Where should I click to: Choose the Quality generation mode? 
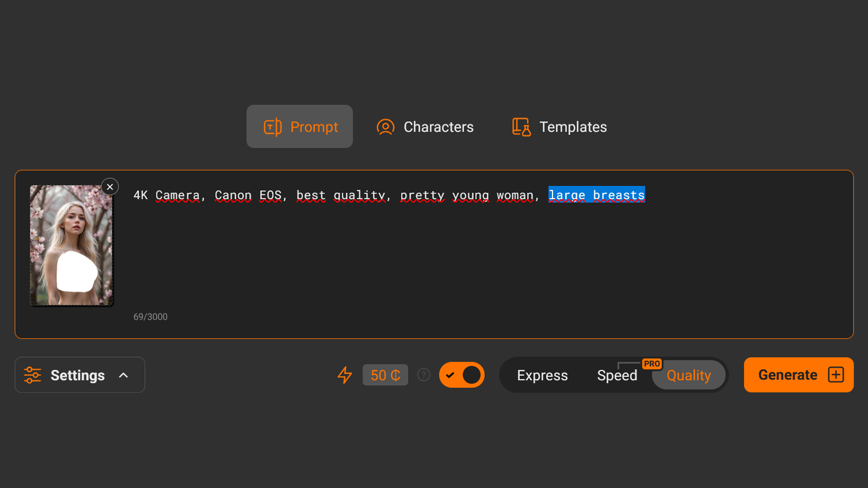(688, 375)
